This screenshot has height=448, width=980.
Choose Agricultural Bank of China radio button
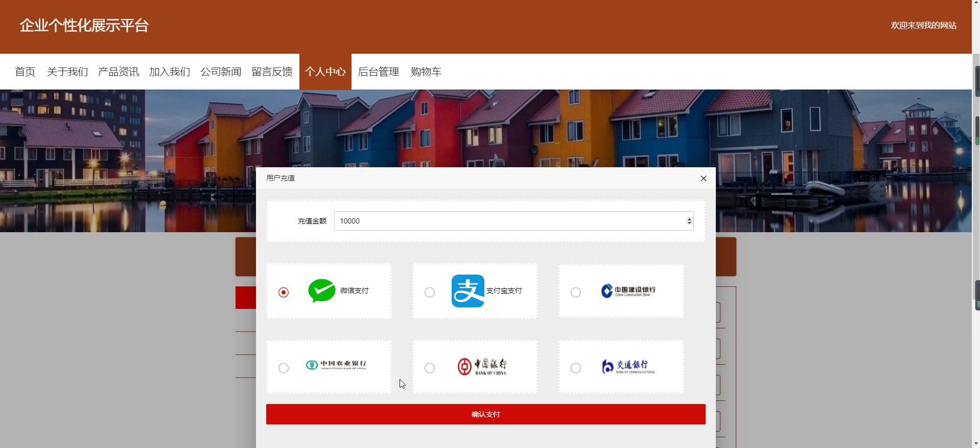coord(284,368)
